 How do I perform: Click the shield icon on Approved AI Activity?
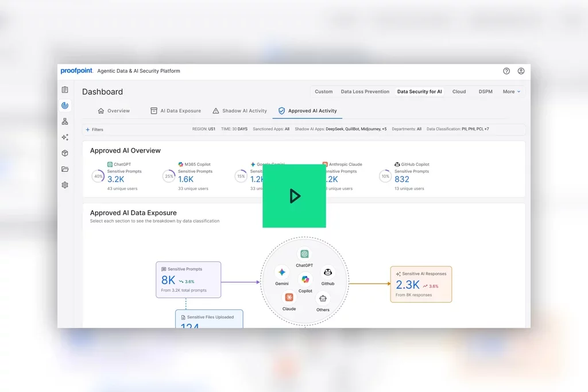coord(281,111)
